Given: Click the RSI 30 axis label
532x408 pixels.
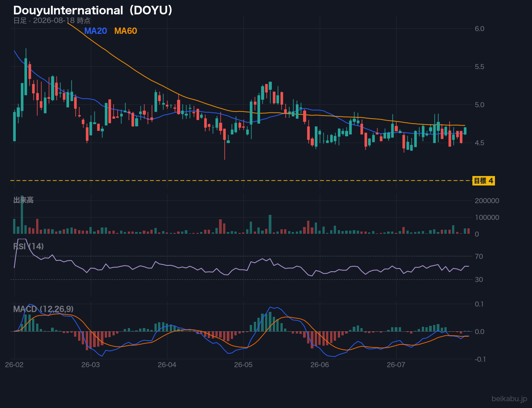Looking at the screenshot, I should (479, 279).
